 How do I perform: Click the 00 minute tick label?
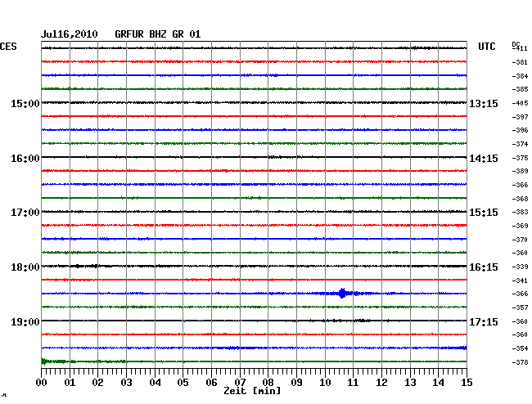tap(42, 382)
